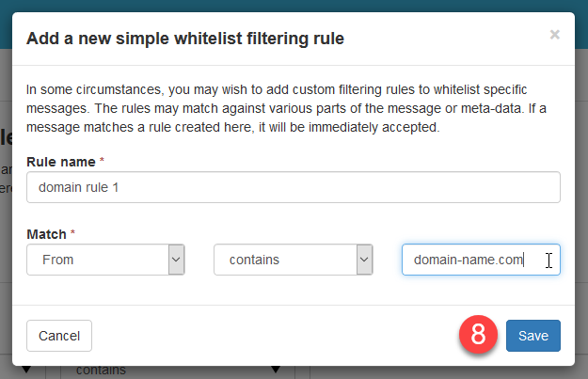Image resolution: width=588 pixels, height=379 pixels.
Task: Click the contains dropdown arrow in dialog
Action: (x=364, y=260)
